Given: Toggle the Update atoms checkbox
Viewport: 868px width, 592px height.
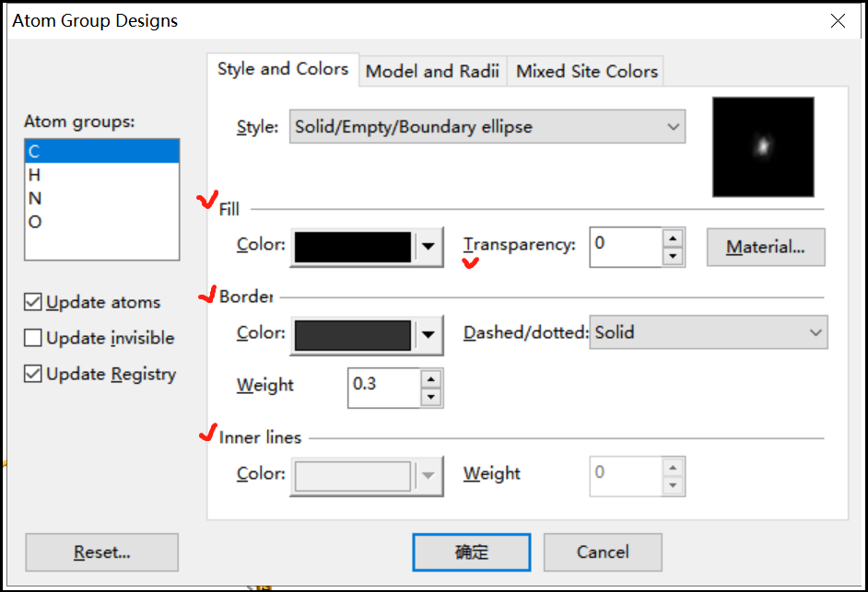Looking at the screenshot, I should point(33,302).
